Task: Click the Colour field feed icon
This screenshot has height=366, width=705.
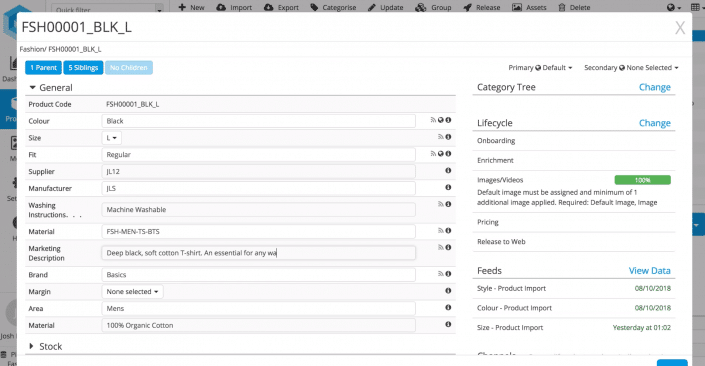Action: click(x=433, y=120)
